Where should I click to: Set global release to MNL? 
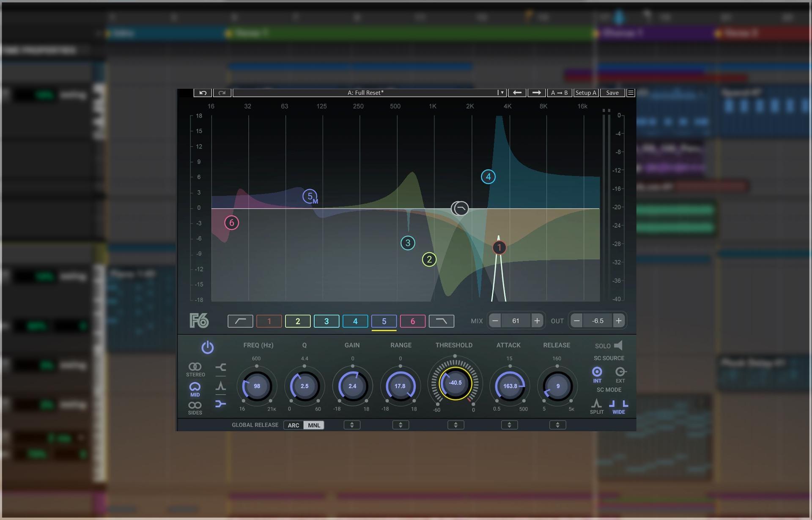click(x=314, y=425)
